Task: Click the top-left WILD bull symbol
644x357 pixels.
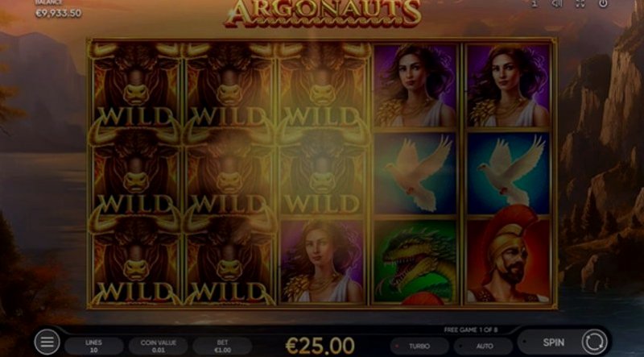Action: (x=135, y=84)
